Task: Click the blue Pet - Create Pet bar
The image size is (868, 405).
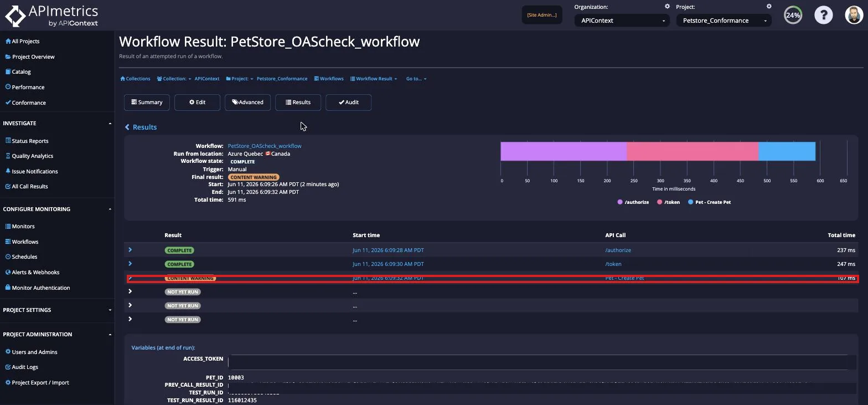Action: (x=787, y=151)
